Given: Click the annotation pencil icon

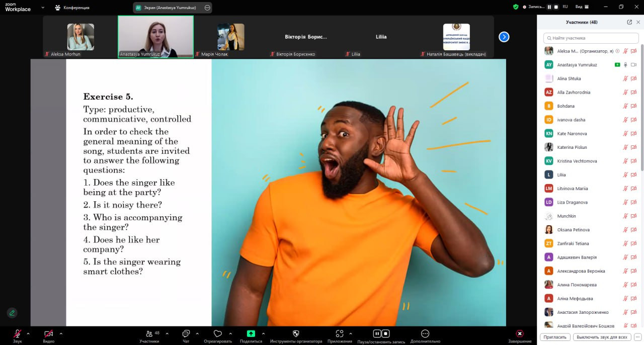Looking at the screenshot, I should [x=12, y=313].
